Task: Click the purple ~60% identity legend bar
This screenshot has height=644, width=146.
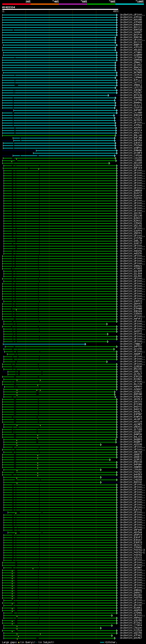Action: pyautogui.click(x=73, y=4)
